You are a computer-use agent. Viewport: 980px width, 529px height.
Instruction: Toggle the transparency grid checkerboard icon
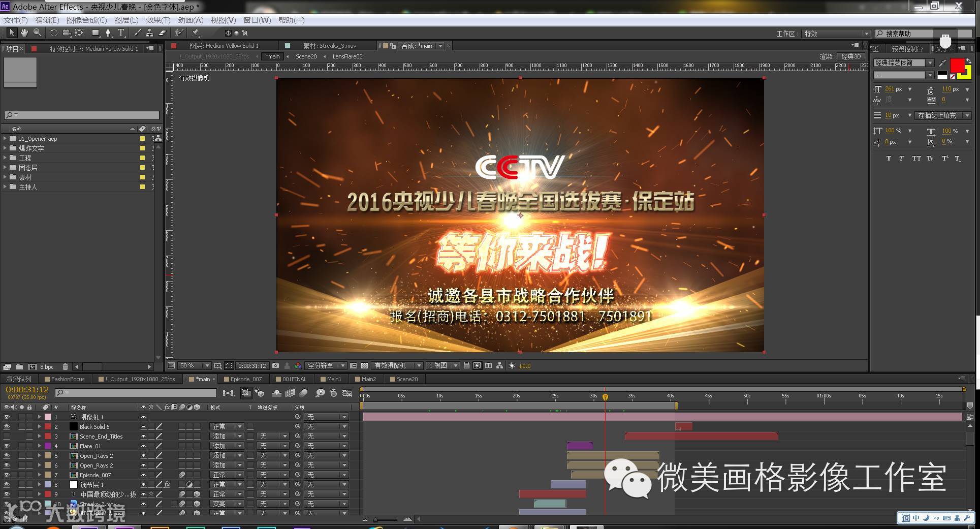(x=364, y=365)
